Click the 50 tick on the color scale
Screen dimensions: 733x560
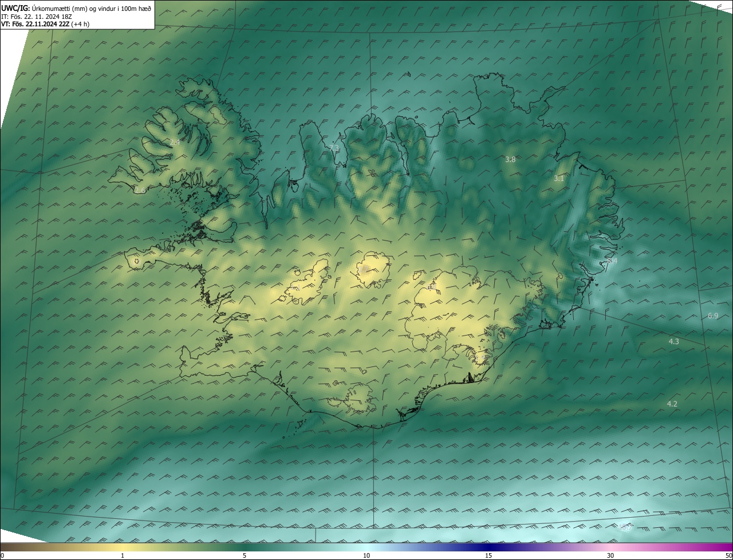728,555
